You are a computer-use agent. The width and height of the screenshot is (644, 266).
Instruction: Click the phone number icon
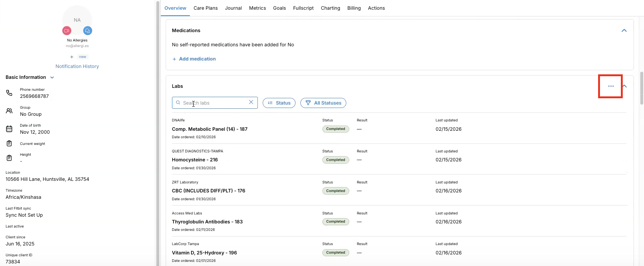click(9, 93)
